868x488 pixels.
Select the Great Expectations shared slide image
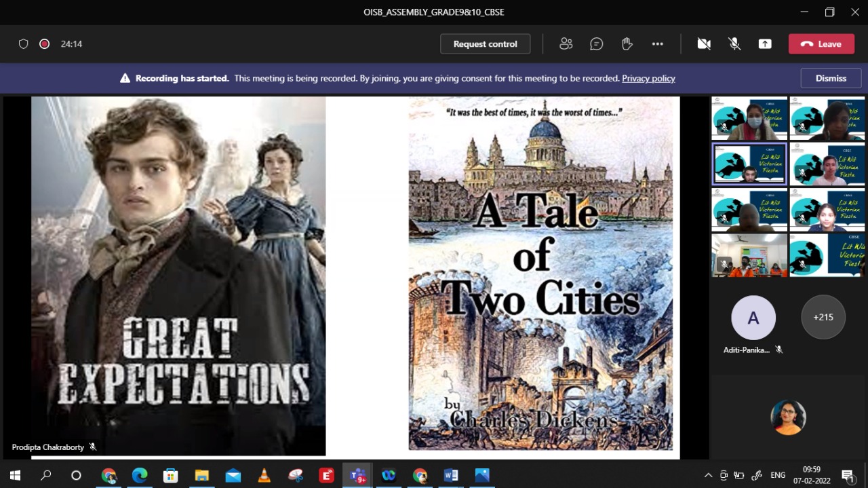pos(178,276)
